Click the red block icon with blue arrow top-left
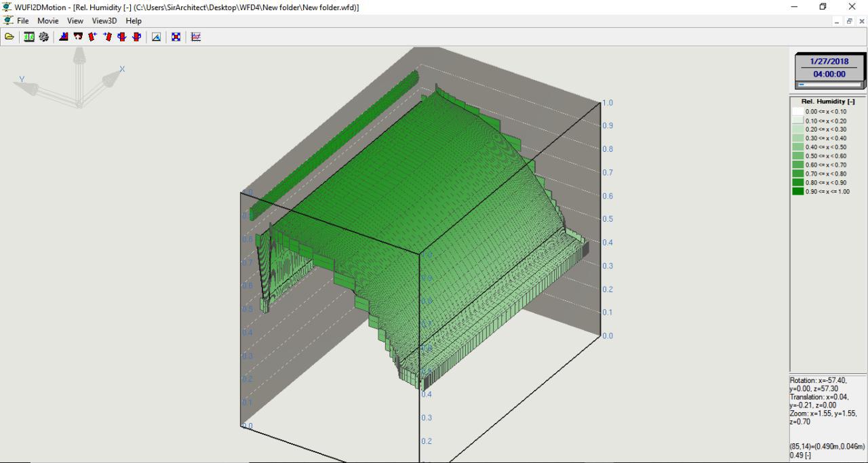 click(107, 37)
